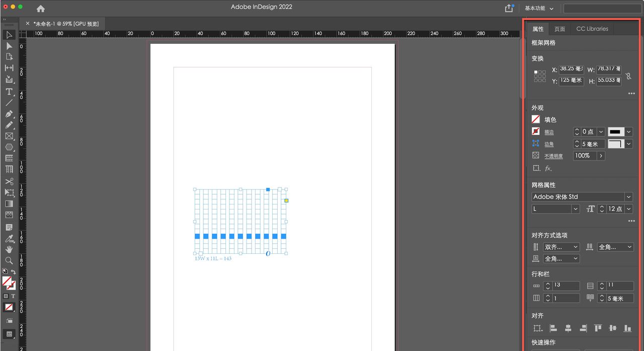Select the reference point locator grid

pos(540,76)
